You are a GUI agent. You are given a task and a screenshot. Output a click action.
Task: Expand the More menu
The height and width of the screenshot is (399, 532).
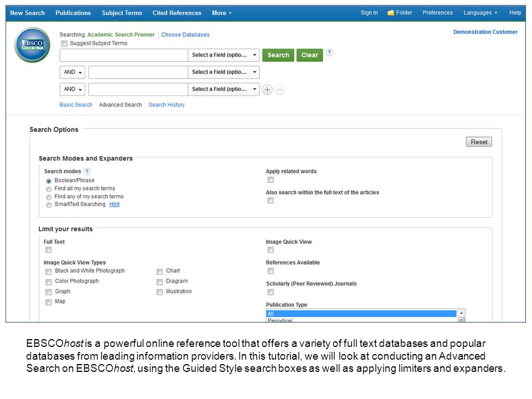coord(222,13)
